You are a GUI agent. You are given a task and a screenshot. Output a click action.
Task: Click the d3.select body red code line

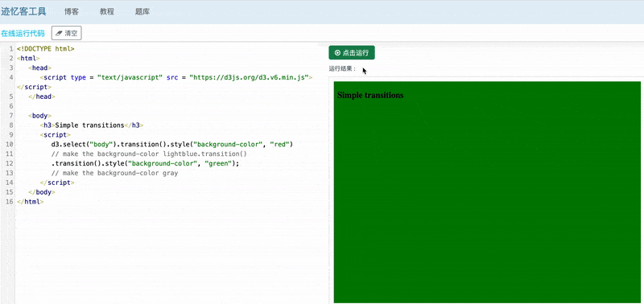[172, 145]
